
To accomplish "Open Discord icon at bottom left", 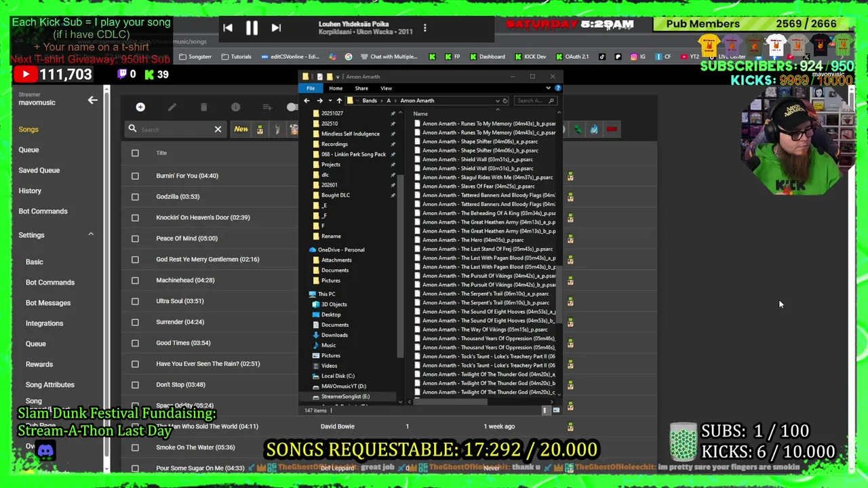I will click(x=45, y=450).
